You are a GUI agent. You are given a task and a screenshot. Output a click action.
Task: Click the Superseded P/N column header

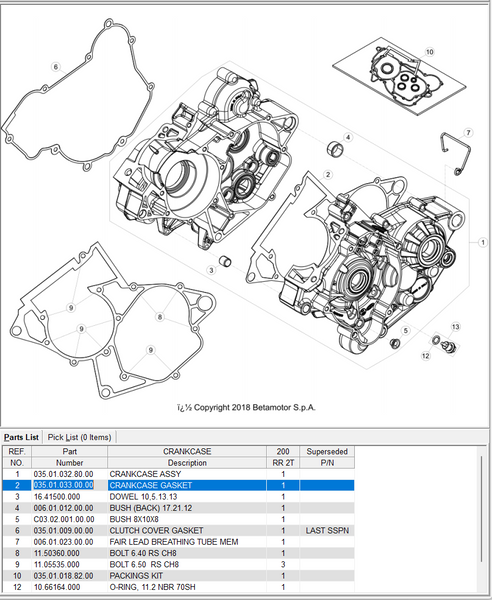coord(327,457)
